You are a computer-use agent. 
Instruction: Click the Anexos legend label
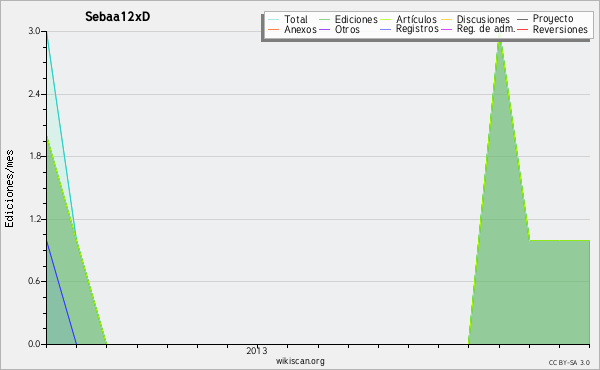(300, 29)
